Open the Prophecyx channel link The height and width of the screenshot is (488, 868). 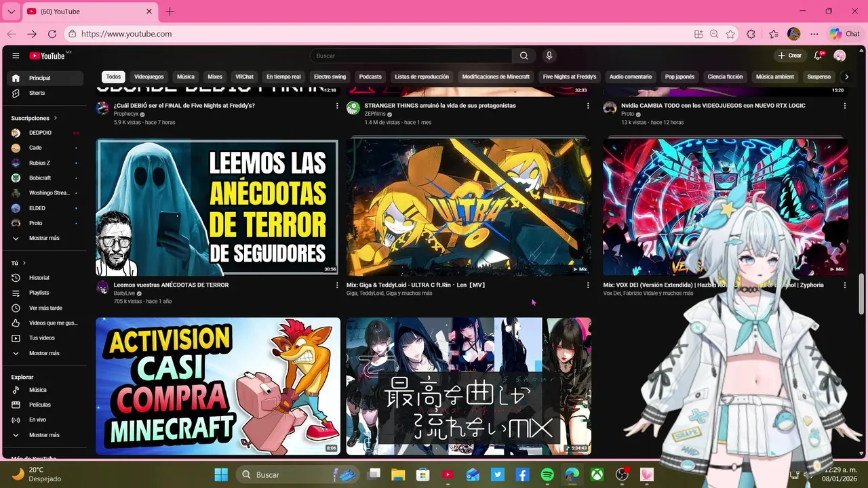(x=126, y=114)
